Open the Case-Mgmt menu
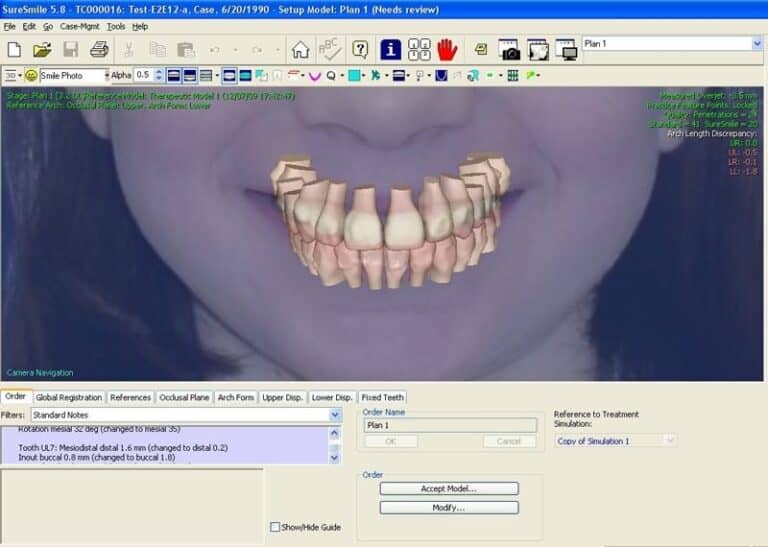 (79, 26)
